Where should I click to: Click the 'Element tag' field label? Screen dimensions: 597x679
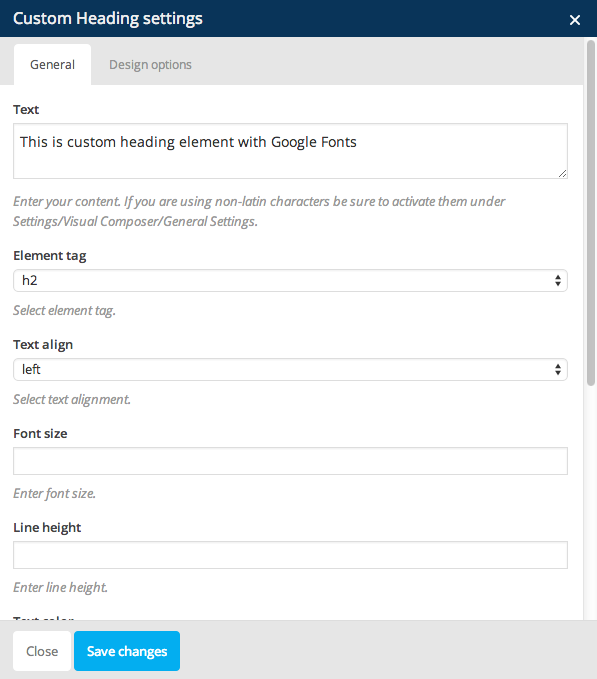50,255
